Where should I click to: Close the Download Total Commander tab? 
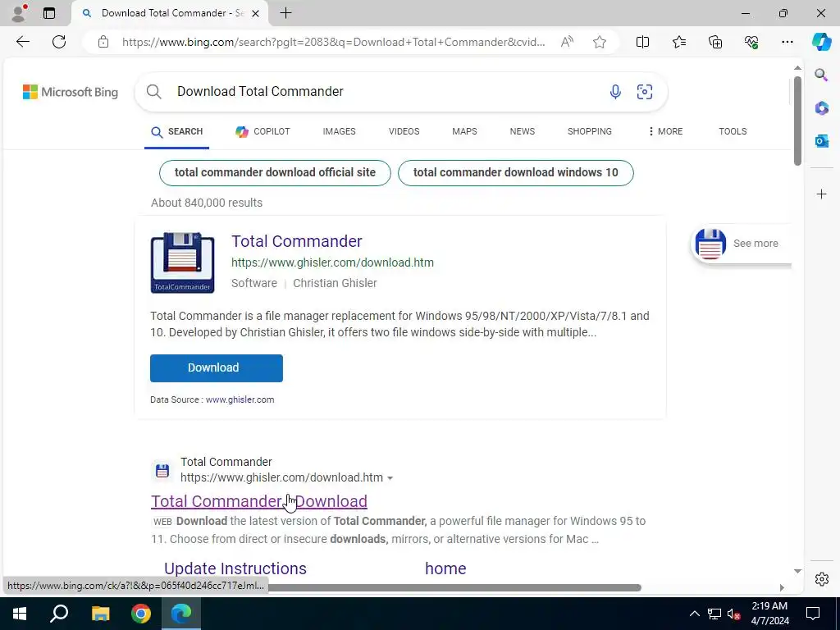click(x=256, y=13)
